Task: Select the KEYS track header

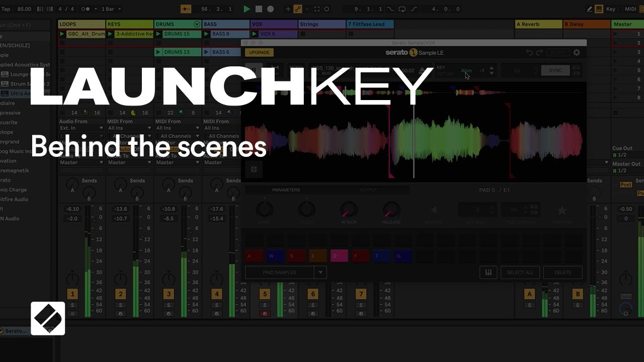Action: (x=130, y=24)
